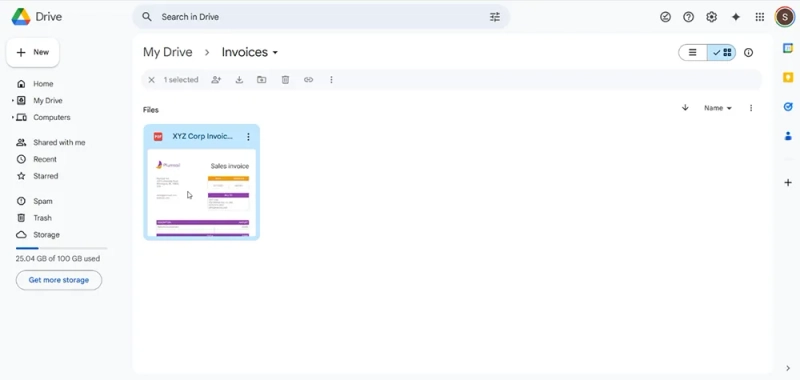Open the Google apps grid
This screenshot has width=800, height=380.
(x=760, y=17)
